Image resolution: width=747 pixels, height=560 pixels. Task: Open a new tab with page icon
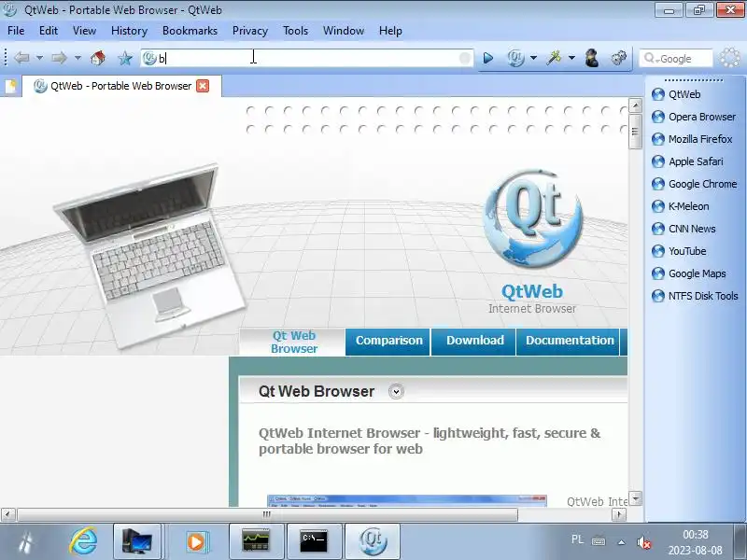pyautogui.click(x=11, y=86)
